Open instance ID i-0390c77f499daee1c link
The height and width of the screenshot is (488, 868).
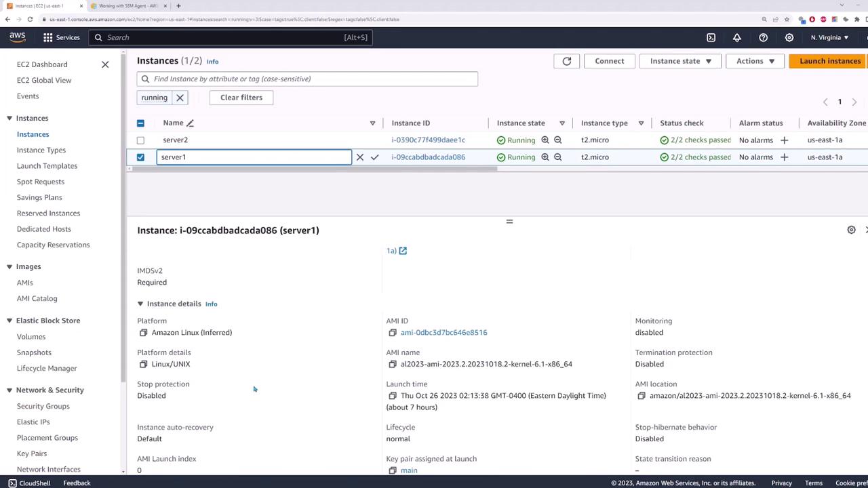click(x=429, y=140)
